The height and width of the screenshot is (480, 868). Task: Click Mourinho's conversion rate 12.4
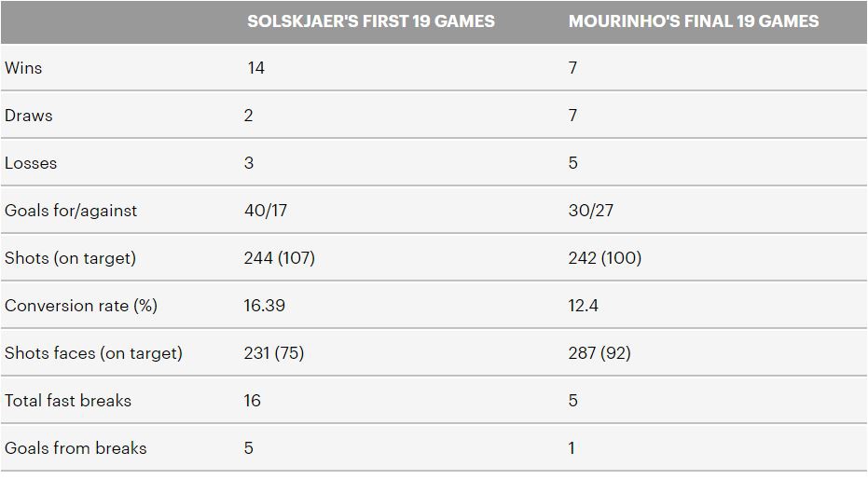[584, 306]
